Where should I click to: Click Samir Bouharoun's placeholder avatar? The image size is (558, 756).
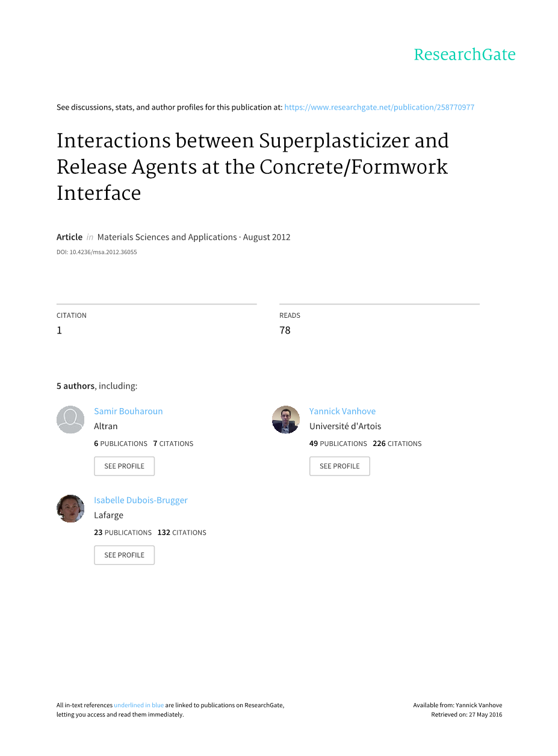70,420
